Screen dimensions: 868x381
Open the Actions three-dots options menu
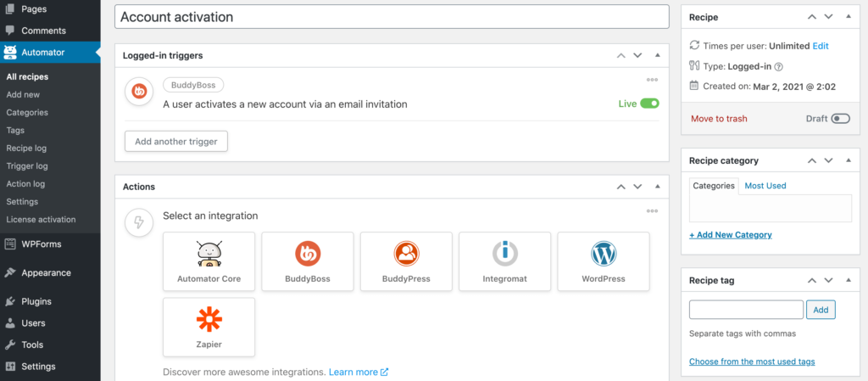[x=652, y=211]
